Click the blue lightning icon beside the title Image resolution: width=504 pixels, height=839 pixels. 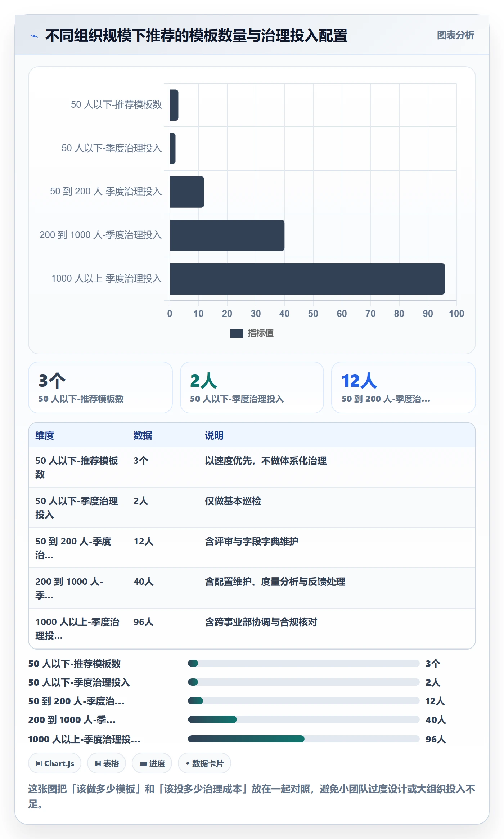click(x=34, y=36)
